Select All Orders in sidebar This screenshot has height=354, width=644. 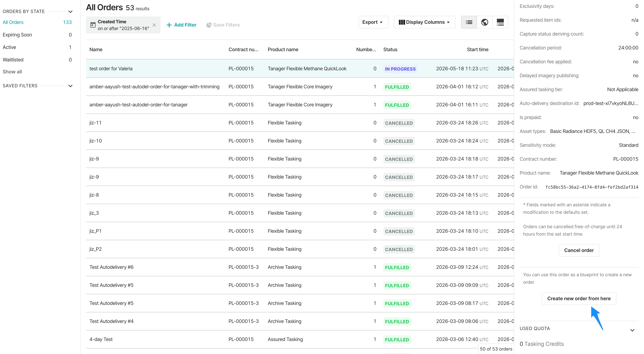37,22
